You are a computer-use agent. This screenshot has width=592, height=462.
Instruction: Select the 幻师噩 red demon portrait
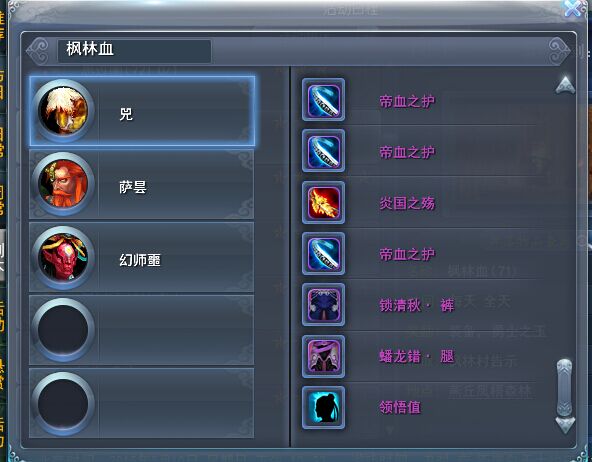pos(63,258)
